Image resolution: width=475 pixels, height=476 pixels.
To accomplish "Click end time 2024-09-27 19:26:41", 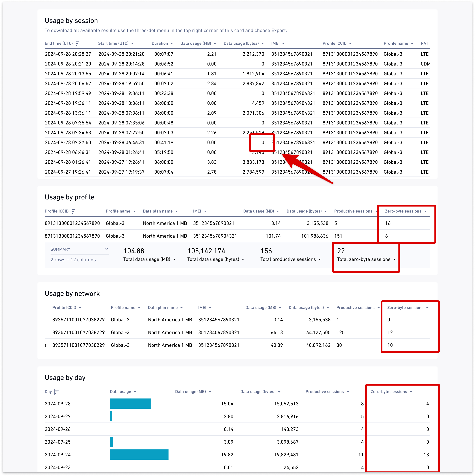I will (68, 172).
